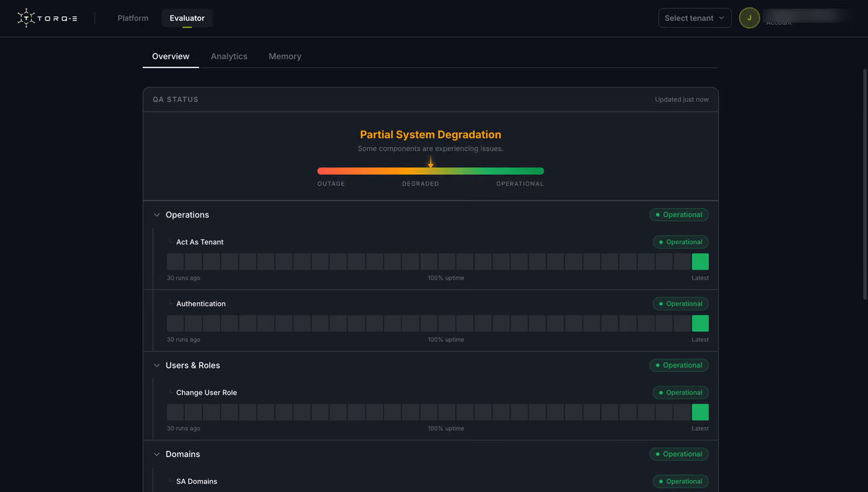Click the SA Domains Operational badge
868x492 pixels.
pyautogui.click(x=681, y=481)
